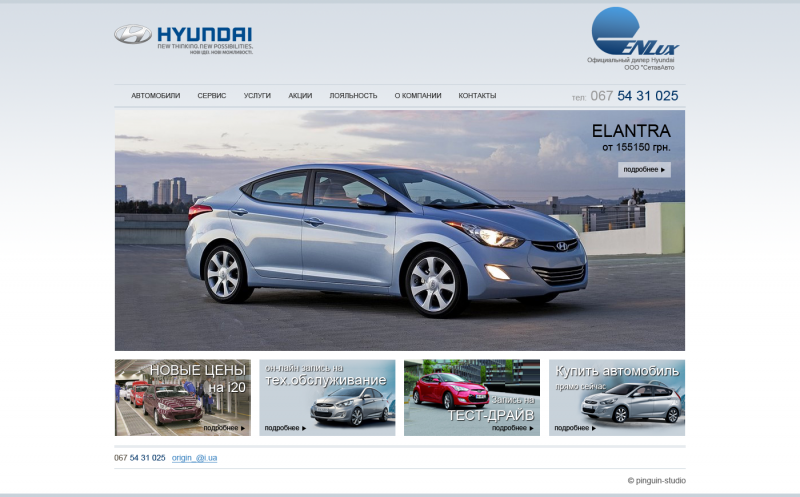Click the pinguin-studio copyright credit
Image resolution: width=800 pixels, height=497 pixels.
[657, 480]
